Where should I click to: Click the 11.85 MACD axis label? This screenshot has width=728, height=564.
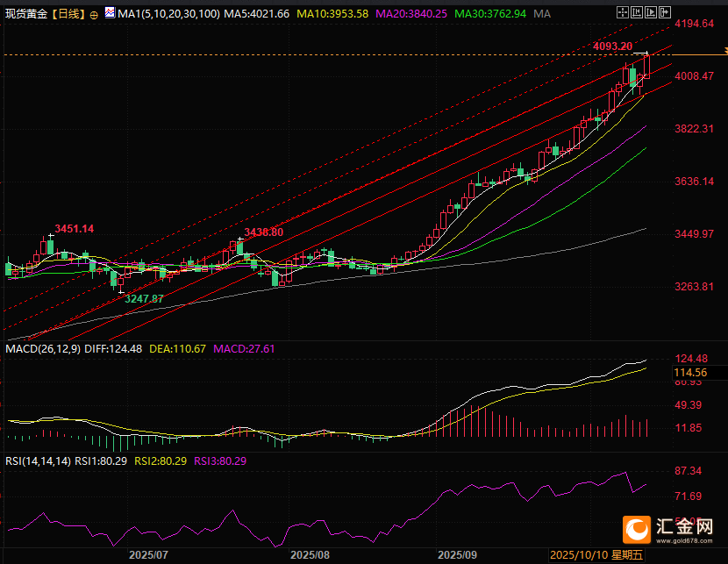(688, 428)
